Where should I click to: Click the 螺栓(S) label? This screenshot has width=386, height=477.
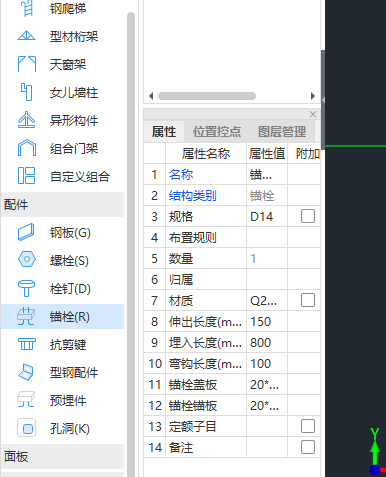point(69,260)
